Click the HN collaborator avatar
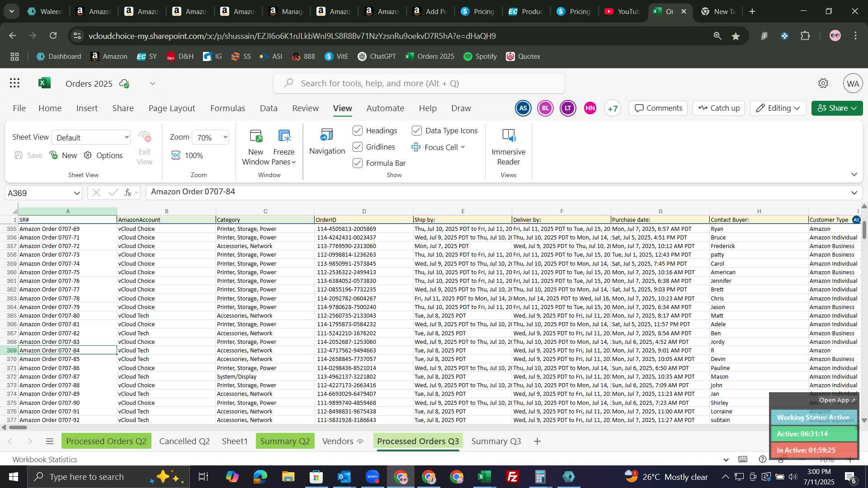The image size is (868, 488). pyautogui.click(x=590, y=108)
